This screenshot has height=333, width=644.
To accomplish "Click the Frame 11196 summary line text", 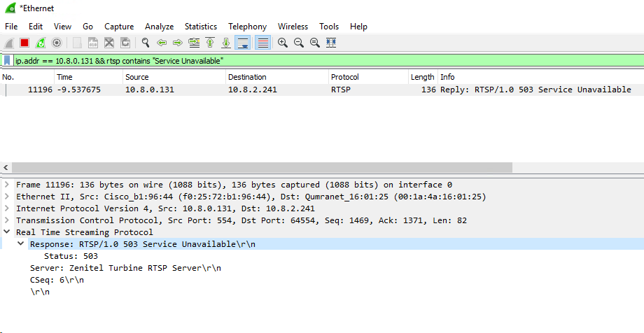I will coord(234,185).
